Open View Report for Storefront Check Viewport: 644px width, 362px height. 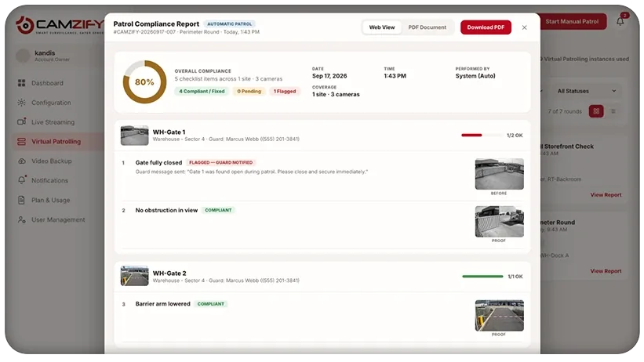pos(606,195)
